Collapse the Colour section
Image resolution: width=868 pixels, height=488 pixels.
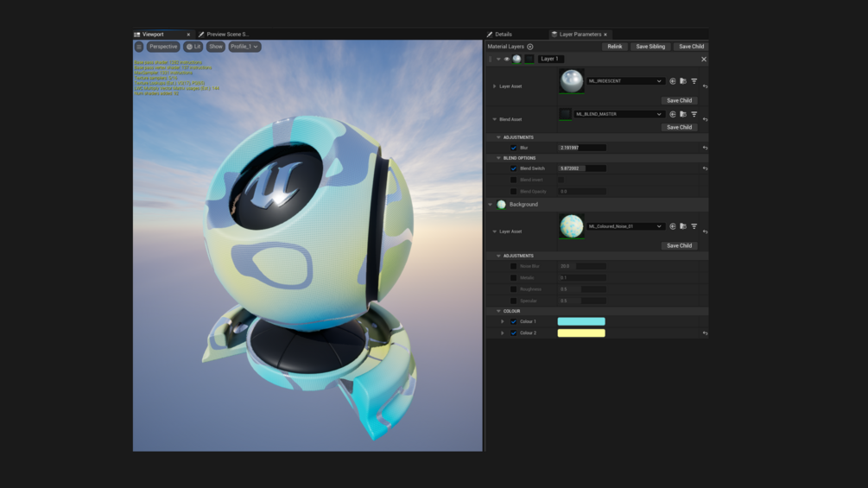click(498, 311)
